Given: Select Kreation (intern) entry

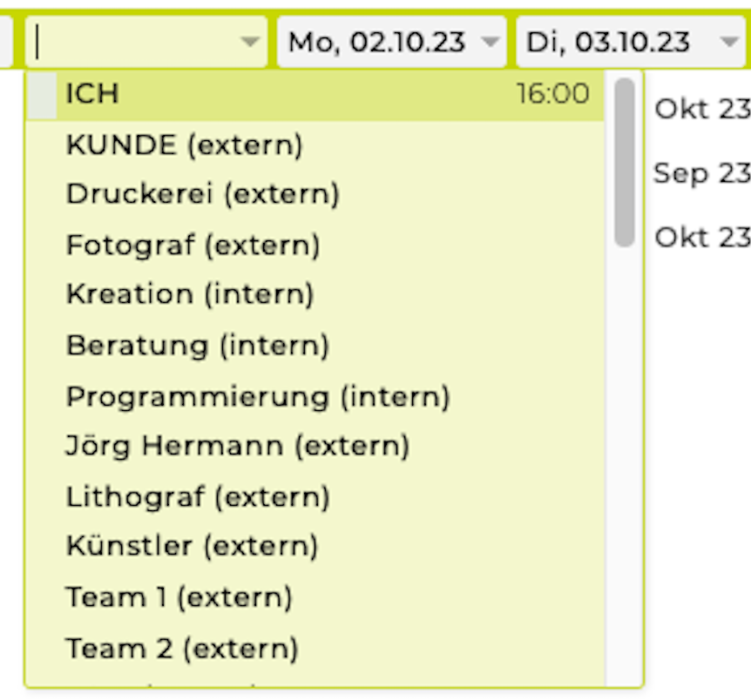Looking at the screenshot, I should [189, 294].
